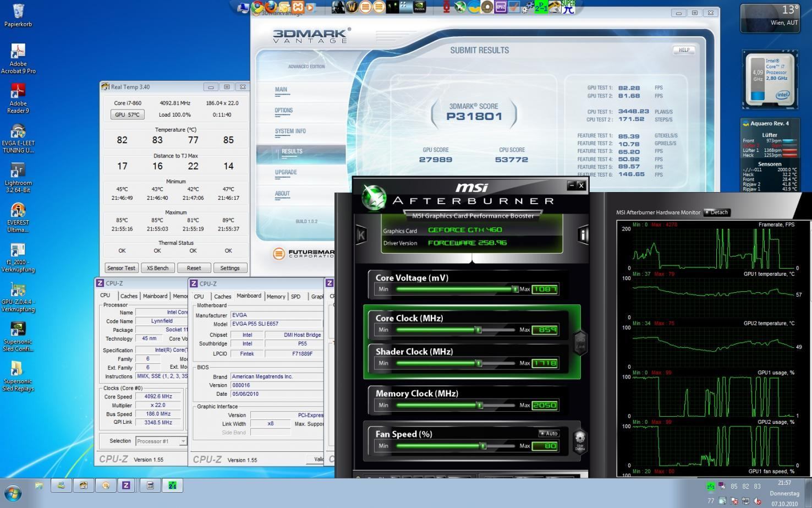Screen dimensions: 812x508
Task: Click the network tray icon
Action: [x=746, y=501]
